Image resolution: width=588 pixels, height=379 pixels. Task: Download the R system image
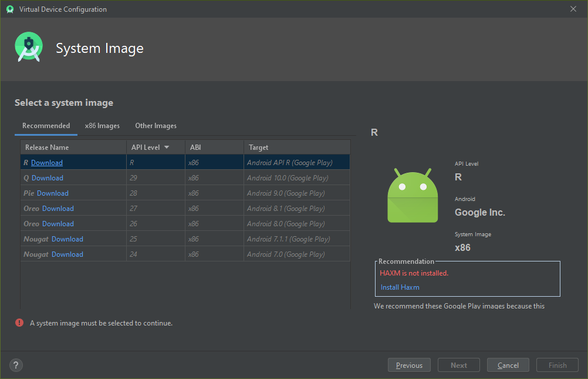(47, 163)
